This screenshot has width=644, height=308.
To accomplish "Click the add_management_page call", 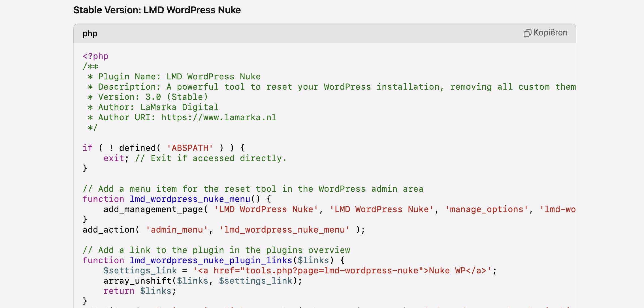I will click(340, 209).
